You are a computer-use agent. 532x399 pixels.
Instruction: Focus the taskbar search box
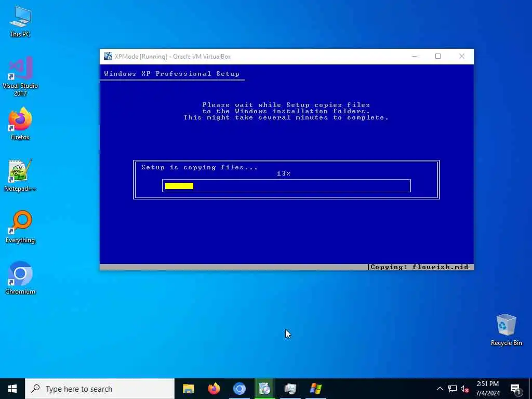100,389
